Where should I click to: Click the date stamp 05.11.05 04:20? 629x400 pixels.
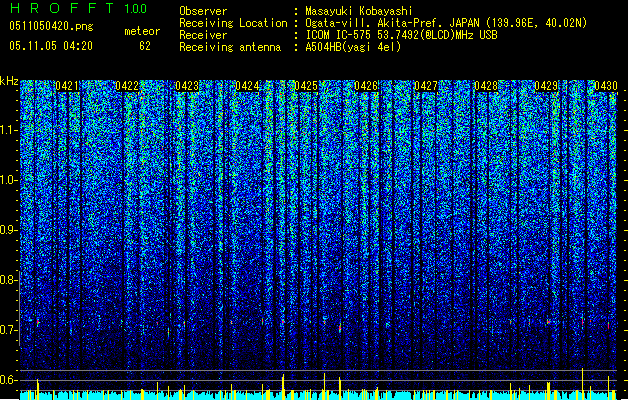(x=51, y=46)
